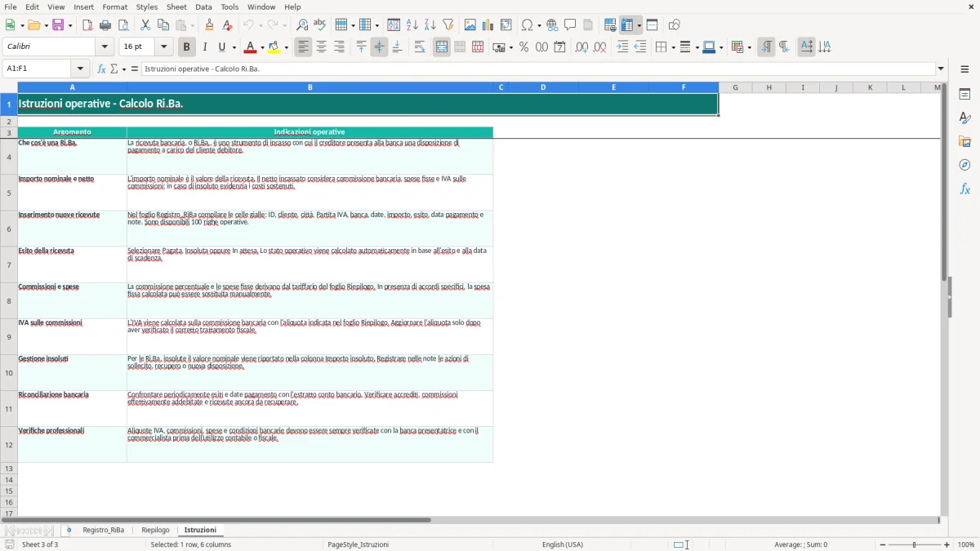Open Find & Replace
The height and width of the screenshot is (551, 980).
click(x=302, y=25)
